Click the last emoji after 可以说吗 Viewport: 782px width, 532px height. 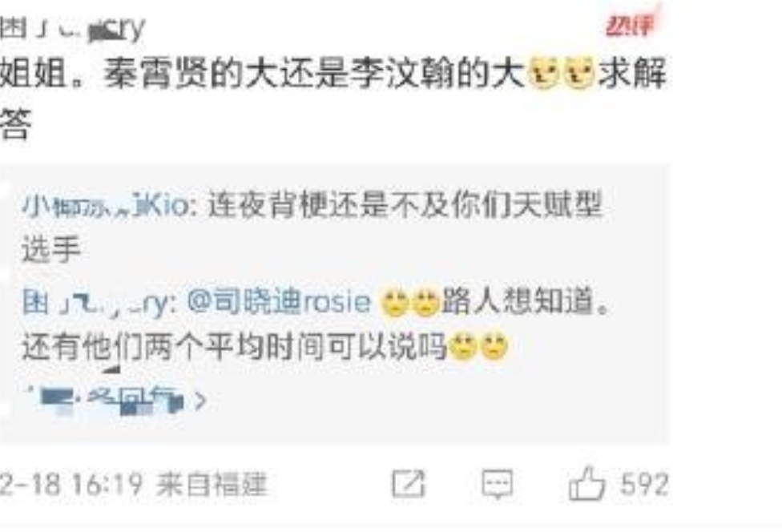click(x=494, y=346)
